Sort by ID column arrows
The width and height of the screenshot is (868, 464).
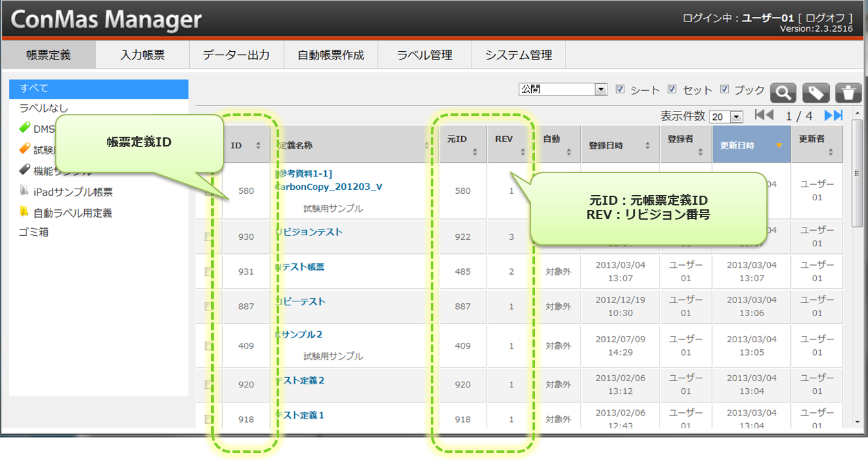coord(258,145)
